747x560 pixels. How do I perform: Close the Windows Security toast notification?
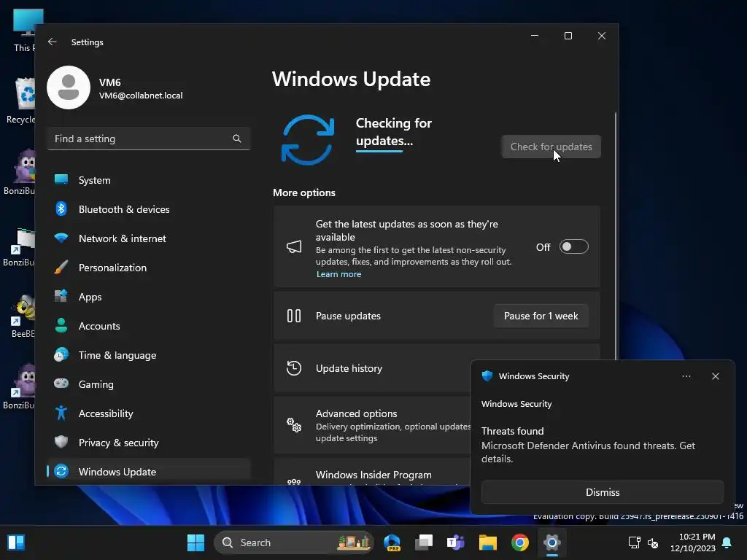pos(716,376)
